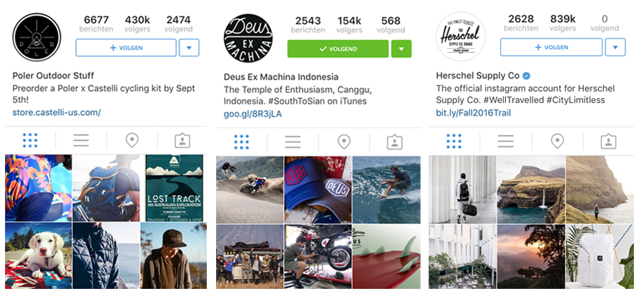Open Herschel Supply Co profile picture
Screen dimensions: 644x296
[460, 36]
